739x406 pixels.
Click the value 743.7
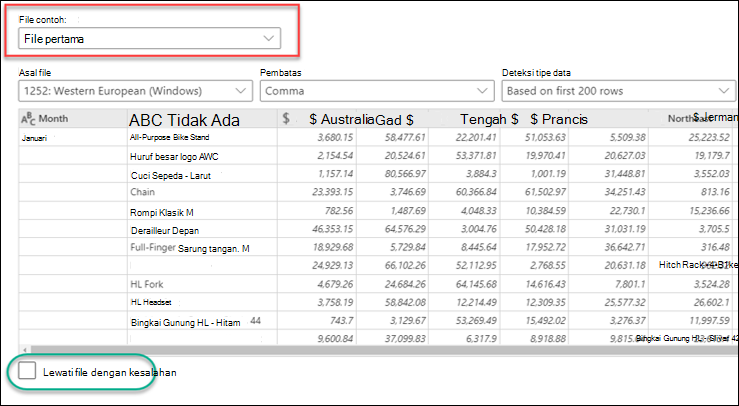pos(342,321)
